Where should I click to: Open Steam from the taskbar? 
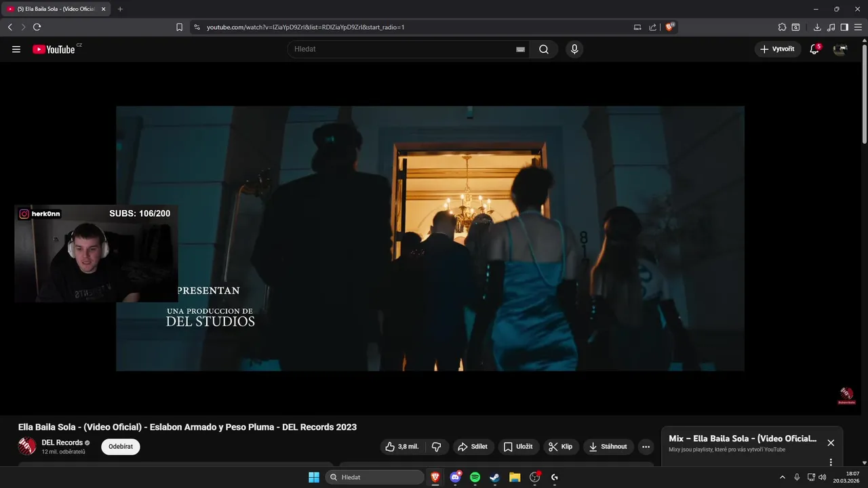495,477
